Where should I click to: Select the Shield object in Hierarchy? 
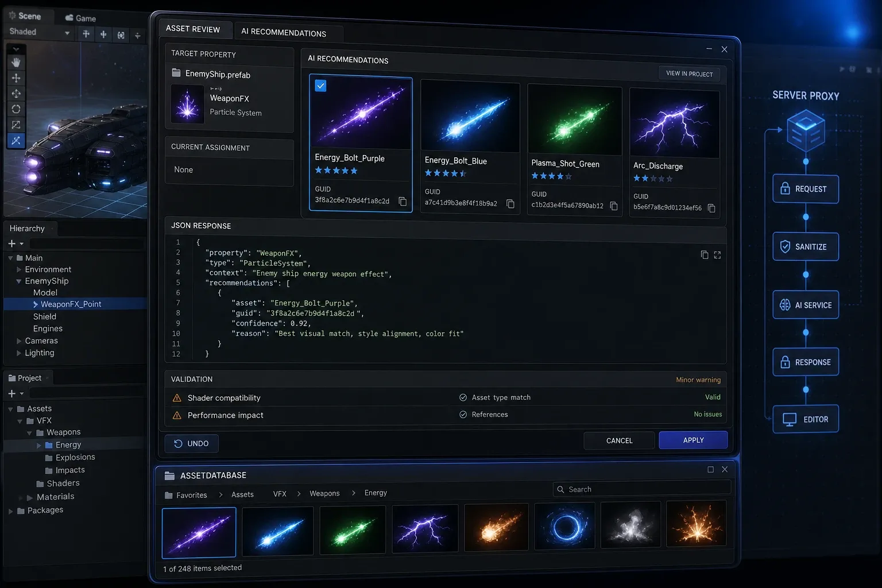click(x=45, y=316)
